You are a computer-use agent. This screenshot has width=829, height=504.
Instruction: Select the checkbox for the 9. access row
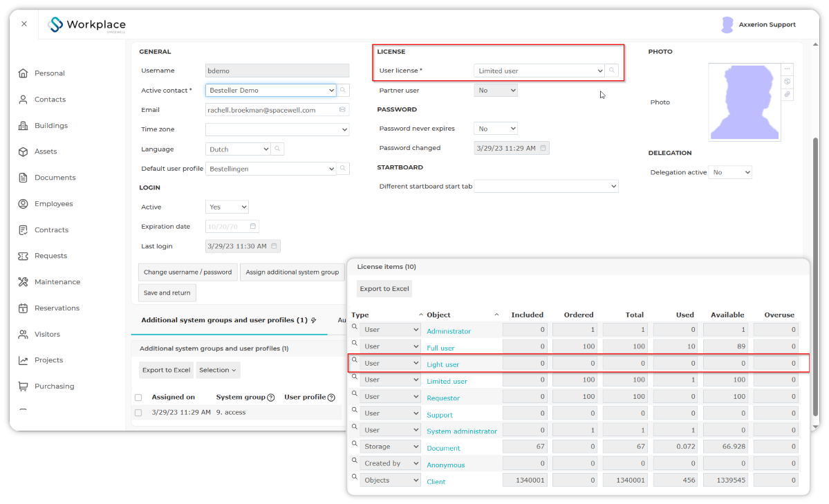coord(138,413)
